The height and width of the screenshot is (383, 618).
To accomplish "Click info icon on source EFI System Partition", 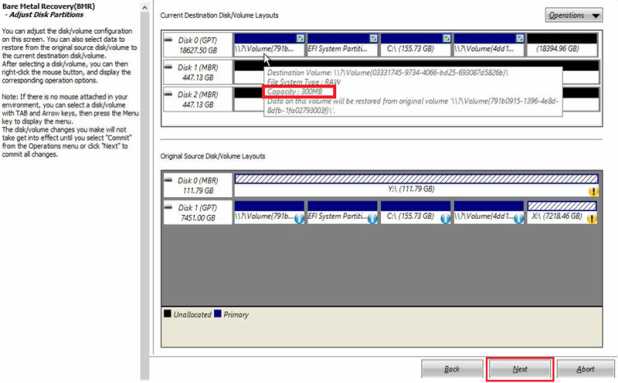I will pos(372,218).
